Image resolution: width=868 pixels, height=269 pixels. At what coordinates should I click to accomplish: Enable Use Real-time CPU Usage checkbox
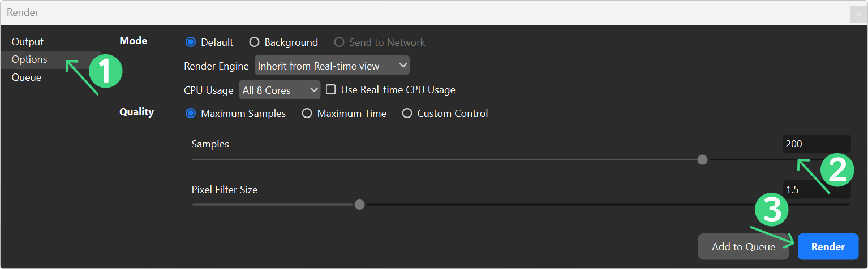tap(331, 89)
